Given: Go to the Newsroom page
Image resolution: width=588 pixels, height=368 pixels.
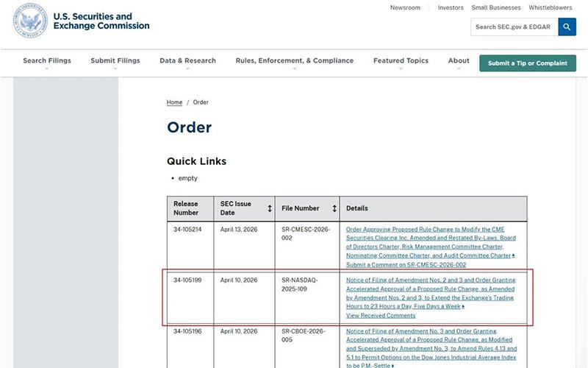Looking at the screenshot, I should click(x=405, y=7).
